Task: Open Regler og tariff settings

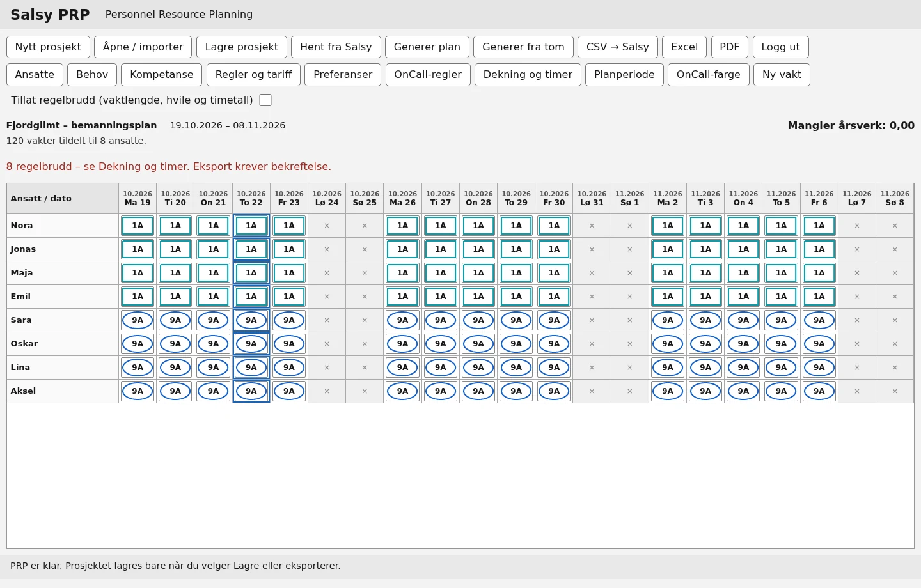Action: pos(253,75)
